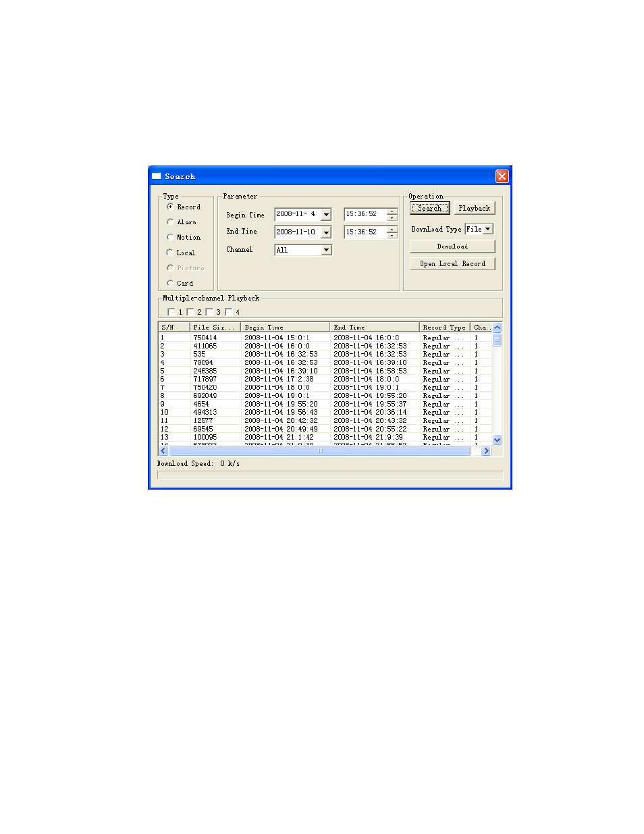Select record row 7 with size 750420
Viewport: 644px width, 834px height.
pyautogui.click(x=325, y=388)
